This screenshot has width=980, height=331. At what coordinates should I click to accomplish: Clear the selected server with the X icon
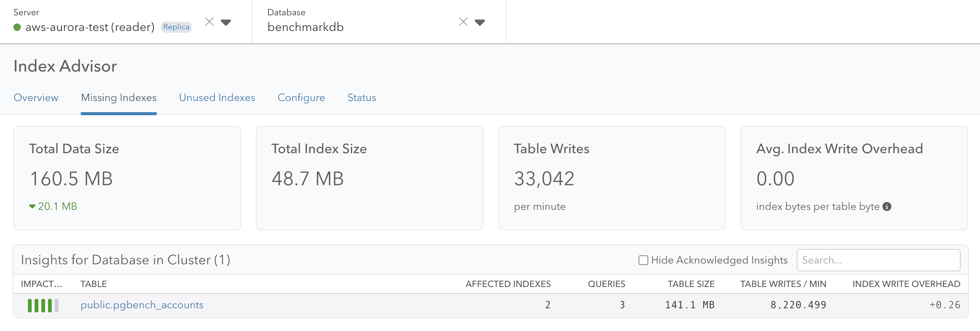click(209, 22)
